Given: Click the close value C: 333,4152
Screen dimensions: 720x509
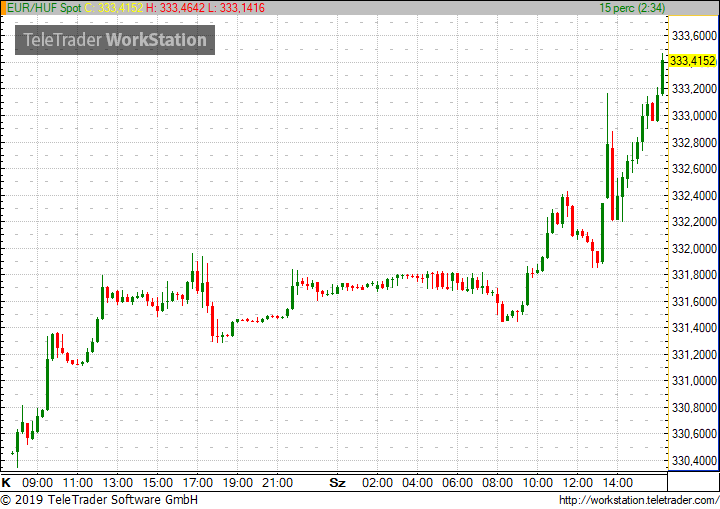Looking at the screenshot, I should [x=114, y=8].
